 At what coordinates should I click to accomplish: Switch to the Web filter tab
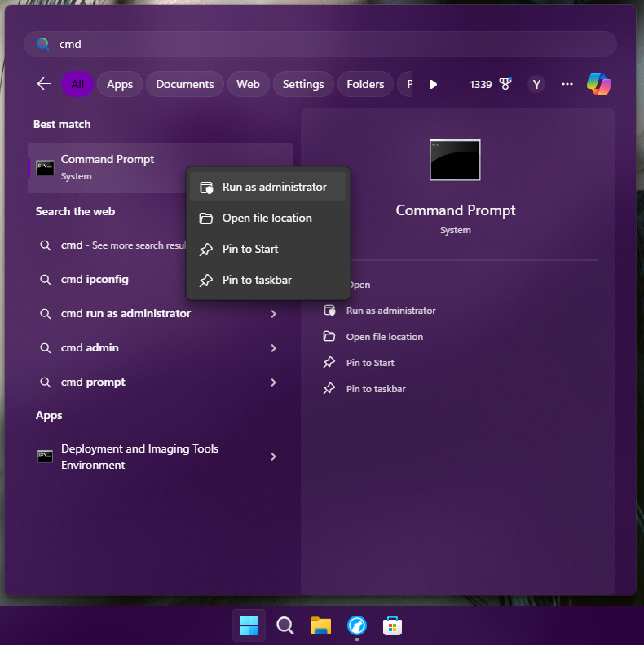point(248,84)
